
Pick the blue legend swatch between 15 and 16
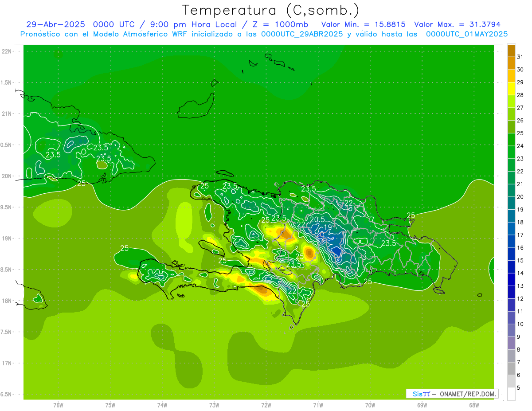[511, 254]
